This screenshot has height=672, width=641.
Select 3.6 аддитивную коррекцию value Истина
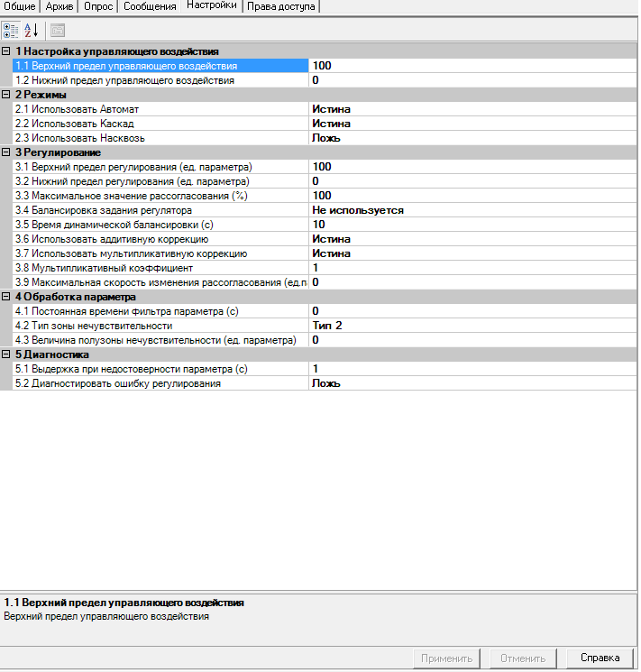tap(472, 239)
